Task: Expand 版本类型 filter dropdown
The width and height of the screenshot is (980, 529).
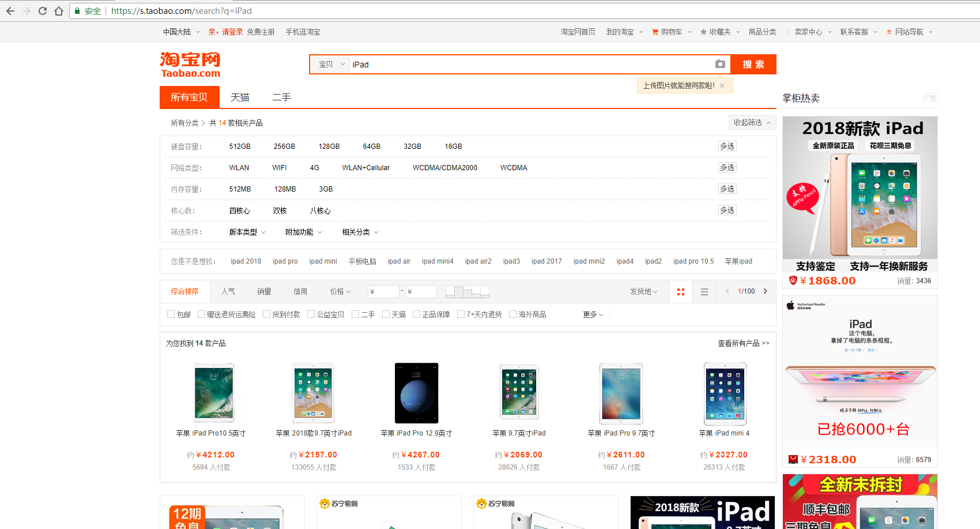Action: 247,232
